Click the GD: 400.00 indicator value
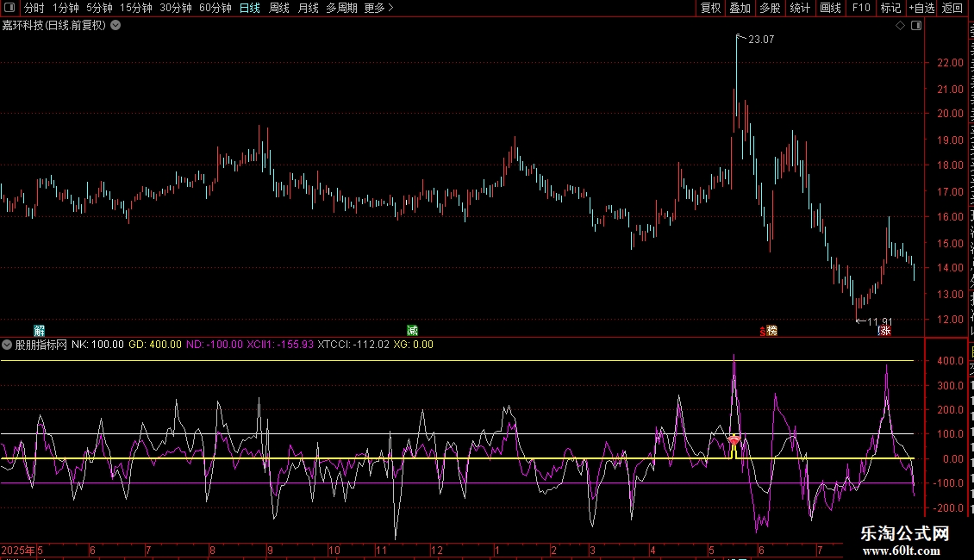 [x=155, y=345]
